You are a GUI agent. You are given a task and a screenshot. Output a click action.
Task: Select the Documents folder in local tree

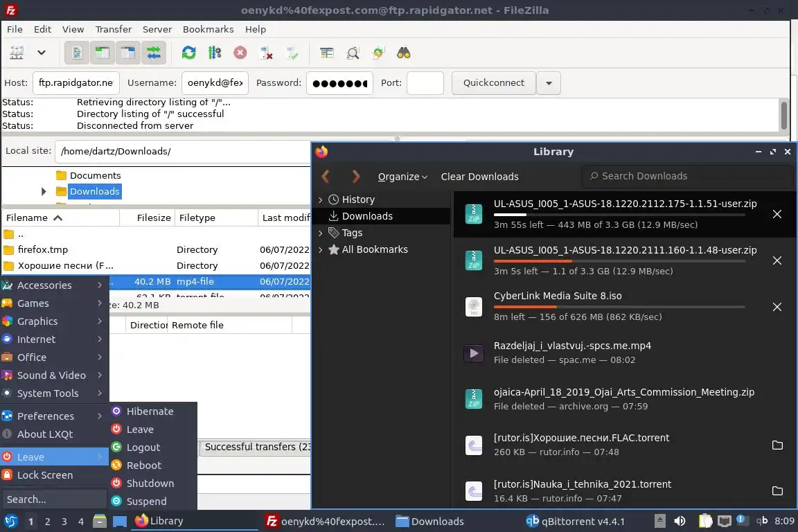click(95, 175)
